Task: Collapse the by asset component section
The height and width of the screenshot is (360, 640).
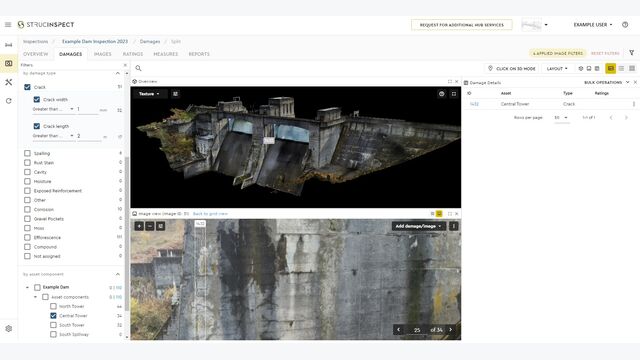Action: [x=118, y=274]
